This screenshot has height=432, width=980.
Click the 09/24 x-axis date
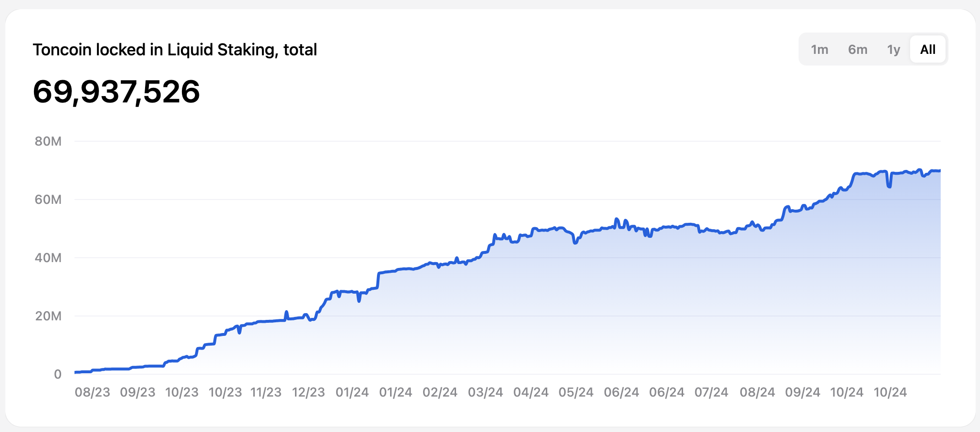802,392
